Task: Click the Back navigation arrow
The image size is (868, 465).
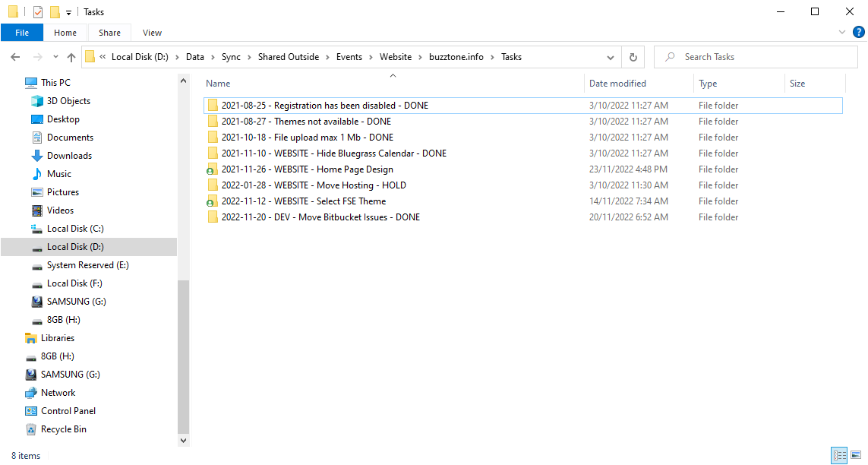Action: tap(15, 57)
